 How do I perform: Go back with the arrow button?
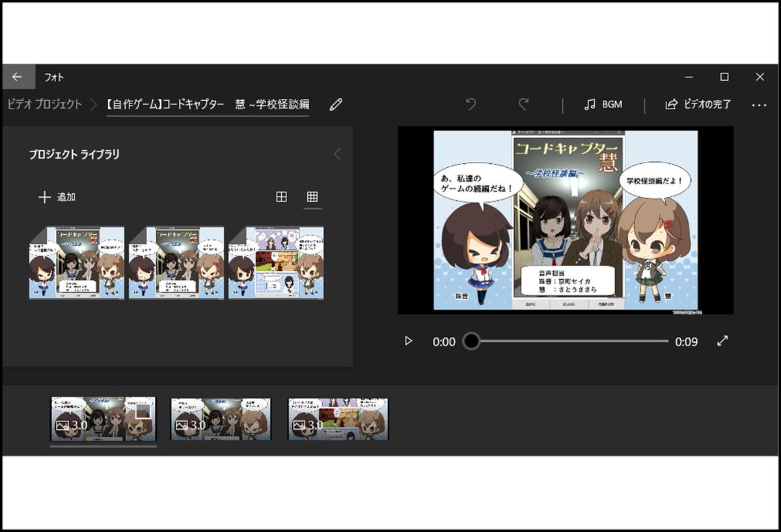point(17,77)
